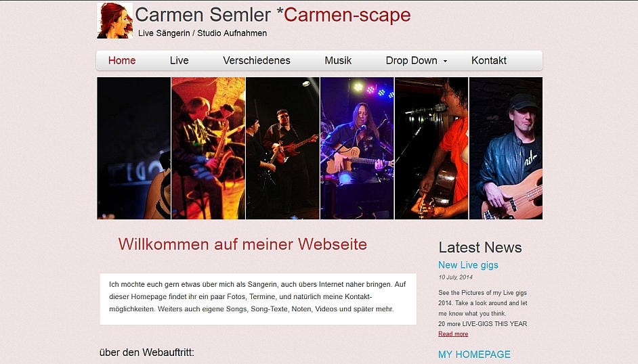The height and width of the screenshot is (364, 638).
Task: Open the Kontakt page
Action: coord(489,60)
